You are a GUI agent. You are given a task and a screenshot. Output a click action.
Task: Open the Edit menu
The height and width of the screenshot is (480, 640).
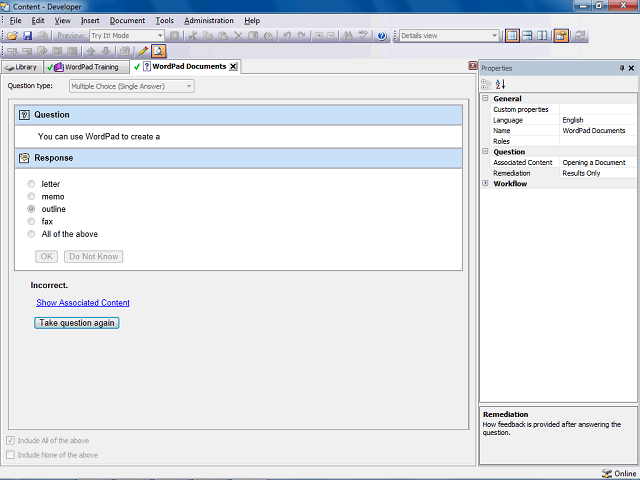(38, 20)
